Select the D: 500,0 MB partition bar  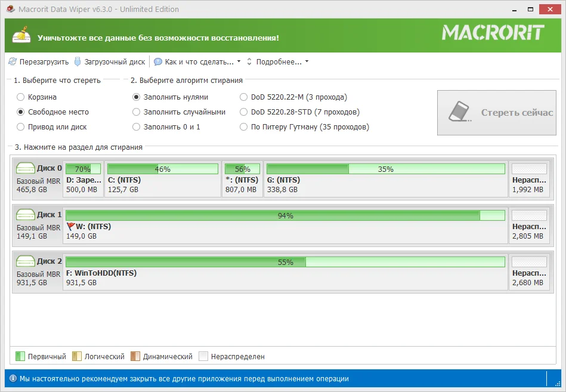click(x=83, y=169)
